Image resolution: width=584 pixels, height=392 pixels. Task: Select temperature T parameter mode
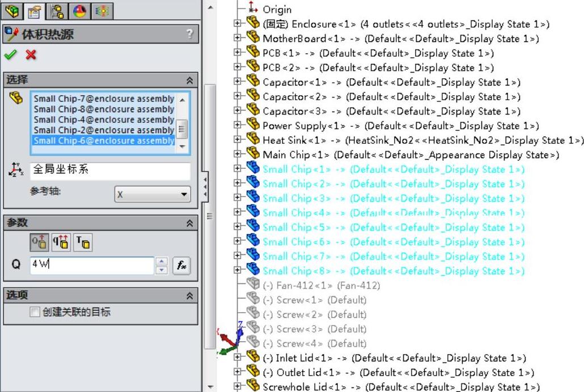83,243
